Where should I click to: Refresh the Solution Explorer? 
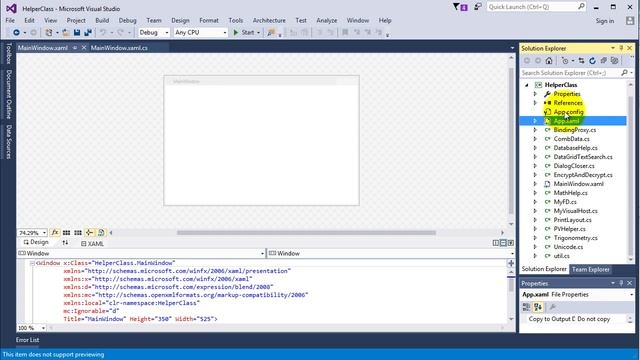pos(592,61)
